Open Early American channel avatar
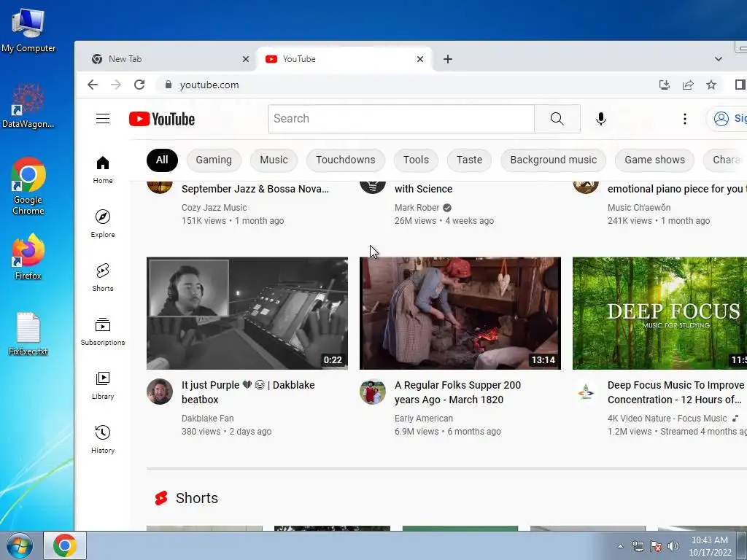747x560 pixels. point(373,392)
